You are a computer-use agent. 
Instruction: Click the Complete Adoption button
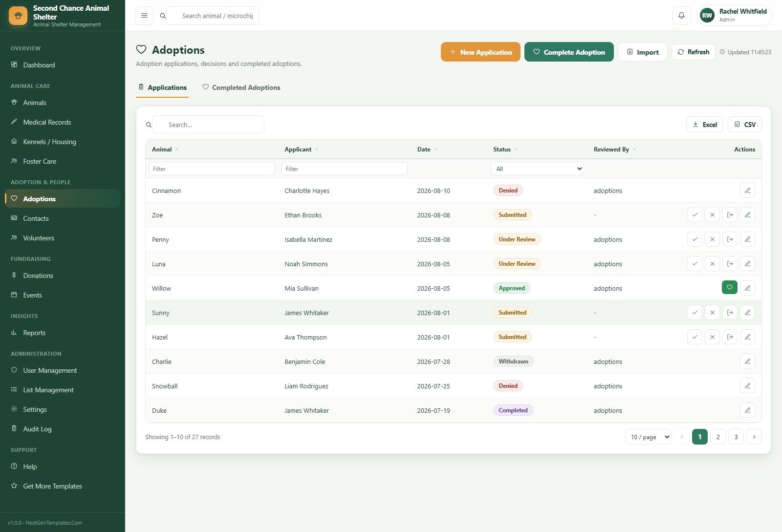coord(569,52)
